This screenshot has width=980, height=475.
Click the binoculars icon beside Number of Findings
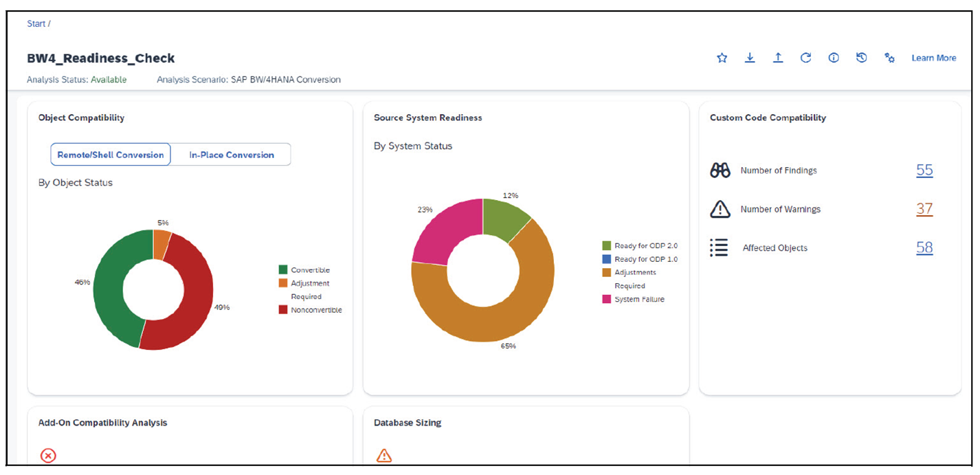click(x=720, y=170)
